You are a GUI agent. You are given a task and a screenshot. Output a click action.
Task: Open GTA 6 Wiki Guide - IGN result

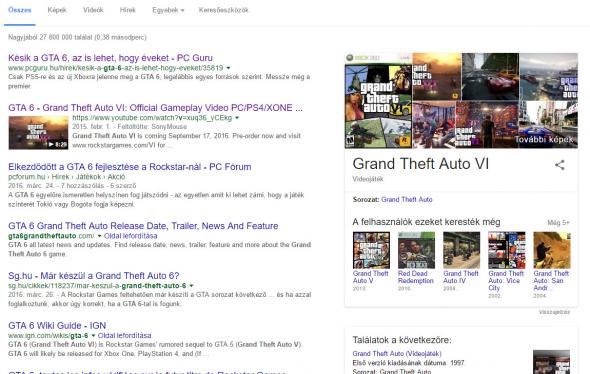point(57,325)
